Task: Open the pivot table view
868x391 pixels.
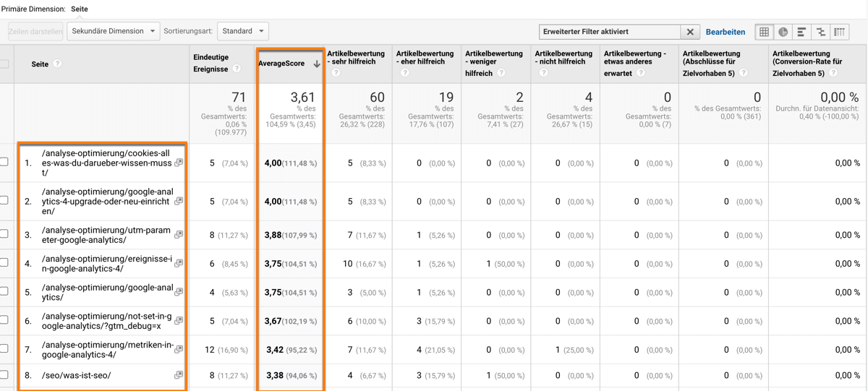Action: [x=839, y=32]
